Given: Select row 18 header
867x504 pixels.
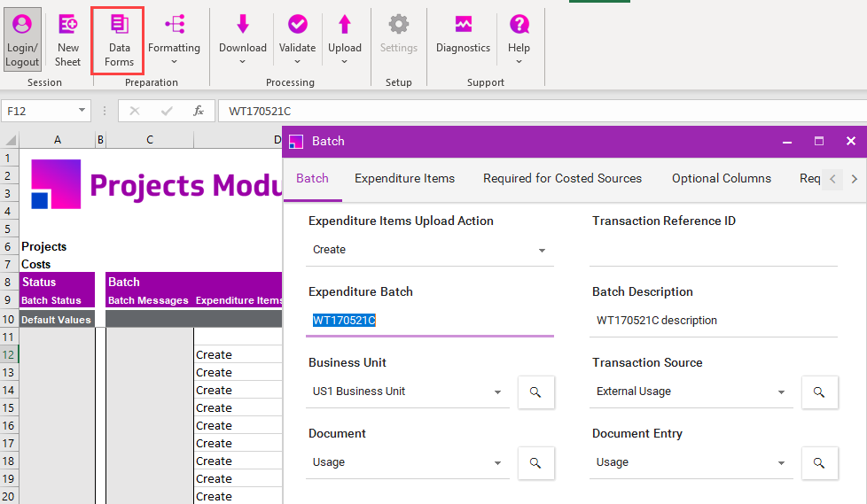Looking at the screenshot, I should pyautogui.click(x=8, y=461).
